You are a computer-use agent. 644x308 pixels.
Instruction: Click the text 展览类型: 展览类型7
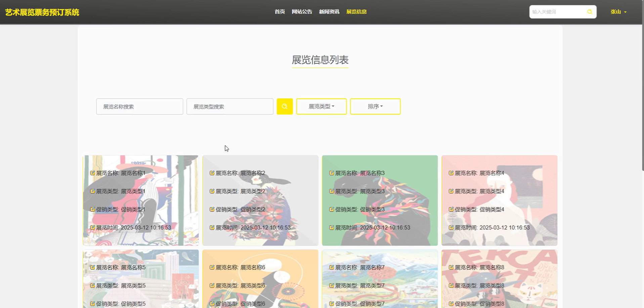click(360, 285)
